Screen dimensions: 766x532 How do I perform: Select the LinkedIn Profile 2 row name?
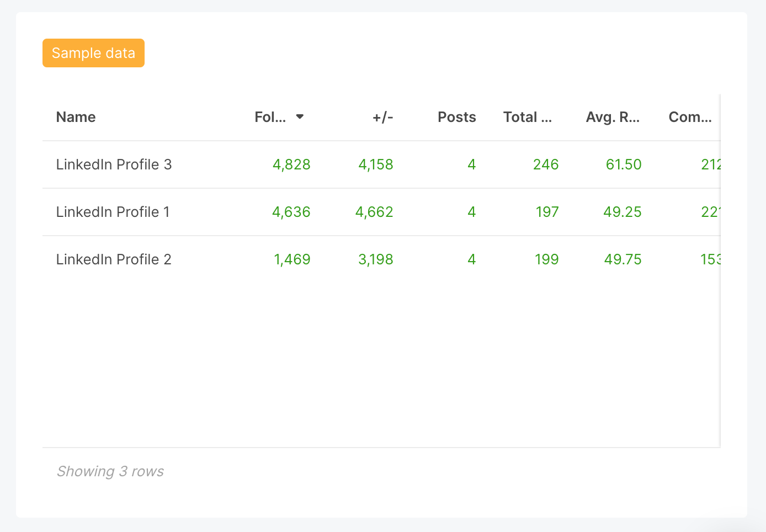coord(114,259)
